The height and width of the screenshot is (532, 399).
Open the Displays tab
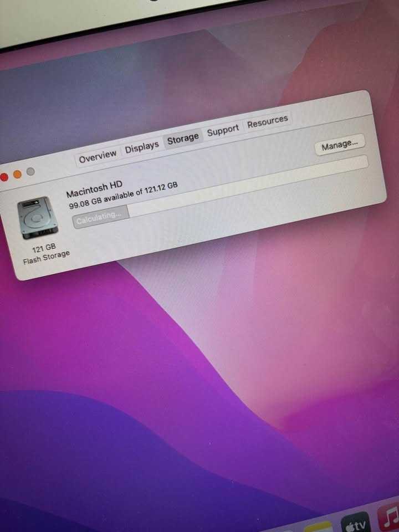[x=142, y=147]
